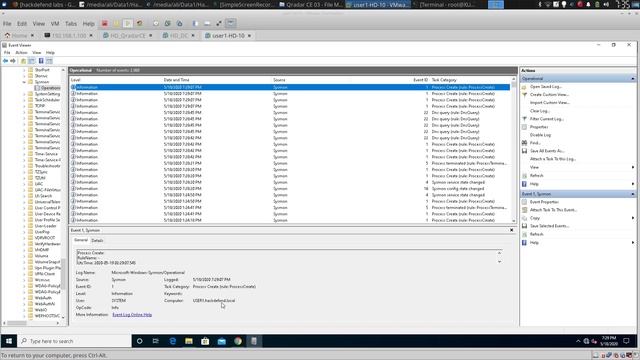Open Task View on the taskbar
640x360 pixels.
coord(156,341)
